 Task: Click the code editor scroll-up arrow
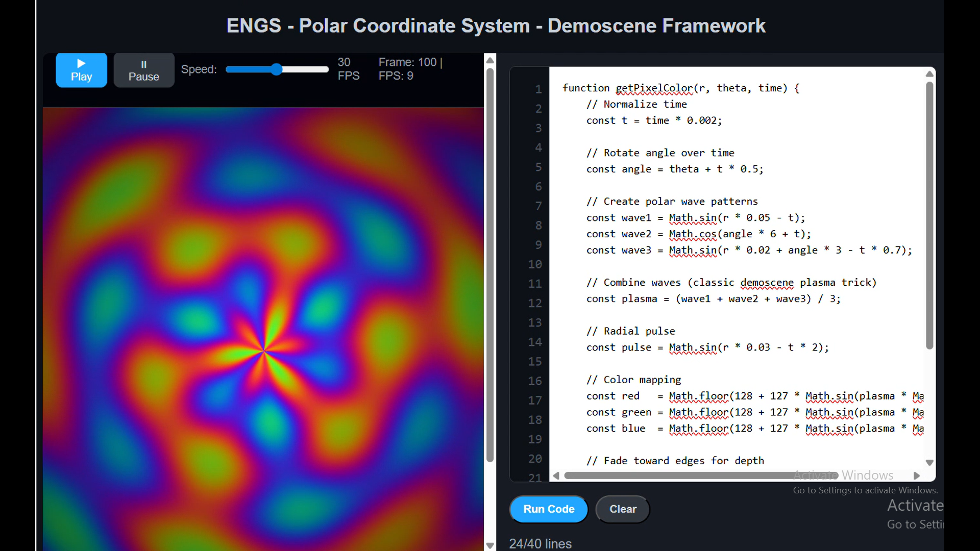click(x=929, y=74)
